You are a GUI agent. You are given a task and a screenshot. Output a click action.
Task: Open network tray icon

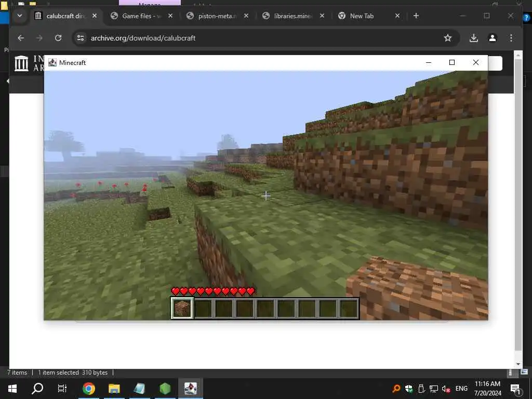[x=434, y=389]
